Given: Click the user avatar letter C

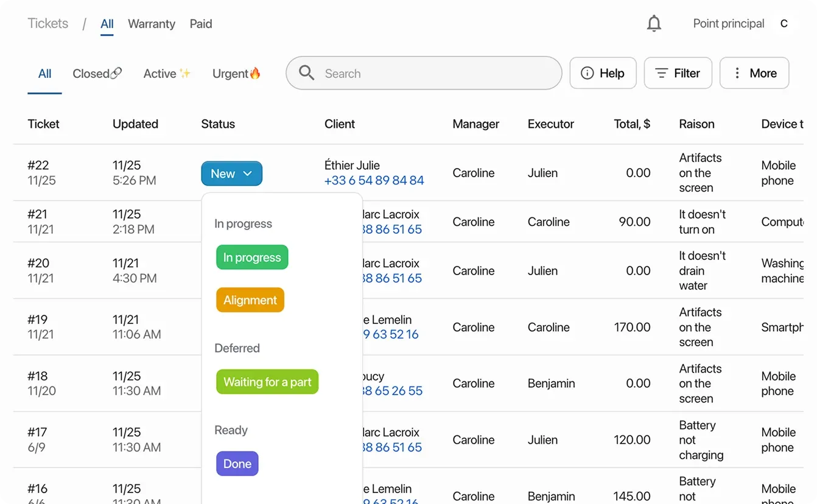Looking at the screenshot, I should 784,24.
